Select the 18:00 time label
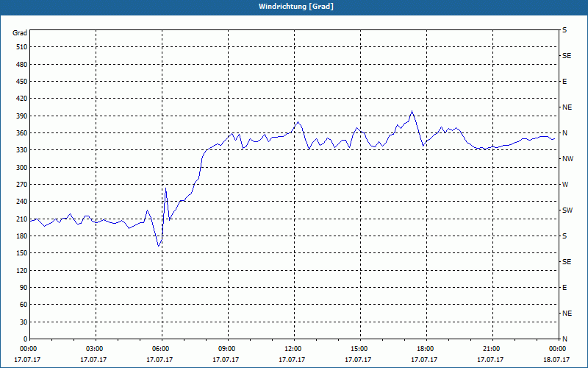The image size is (588, 368). click(426, 349)
